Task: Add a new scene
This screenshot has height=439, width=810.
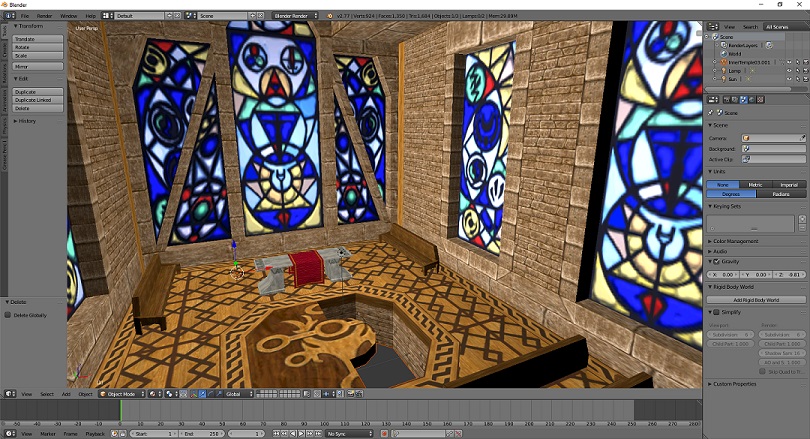Action: point(253,16)
